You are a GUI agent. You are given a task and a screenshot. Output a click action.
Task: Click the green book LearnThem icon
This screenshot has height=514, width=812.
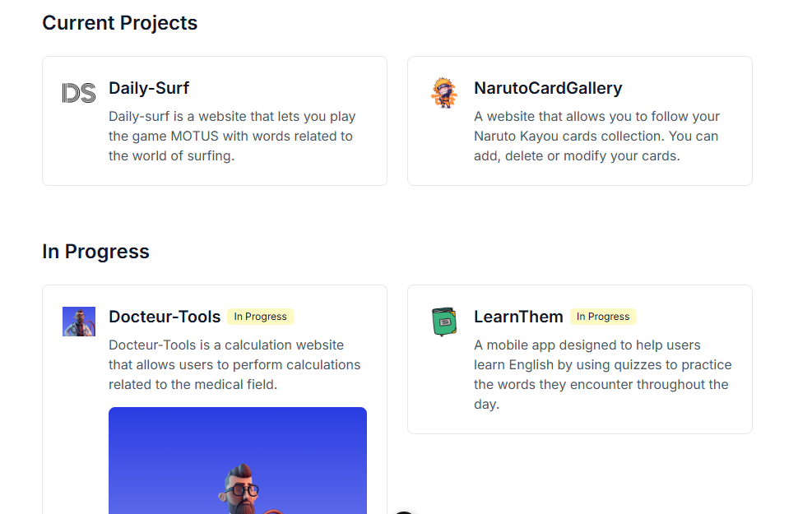click(x=444, y=322)
